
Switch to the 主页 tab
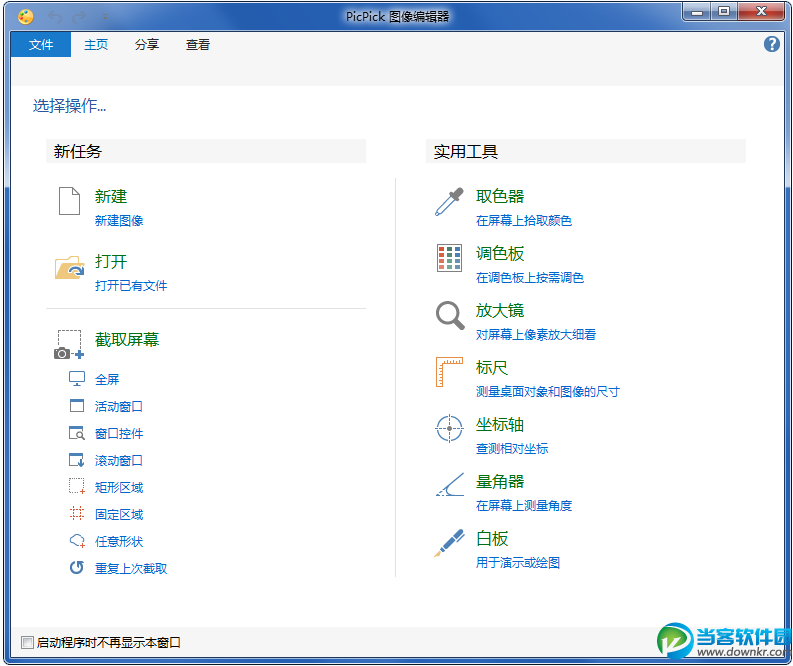(x=96, y=45)
